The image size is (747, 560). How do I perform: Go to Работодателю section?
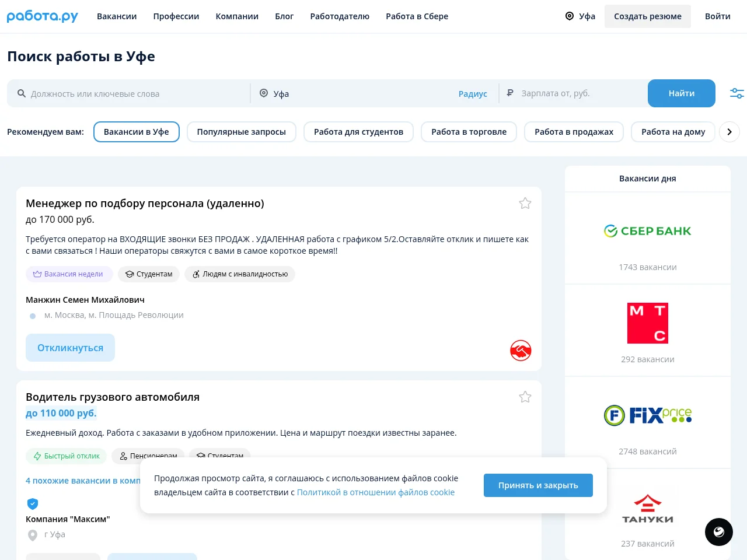(340, 16)
